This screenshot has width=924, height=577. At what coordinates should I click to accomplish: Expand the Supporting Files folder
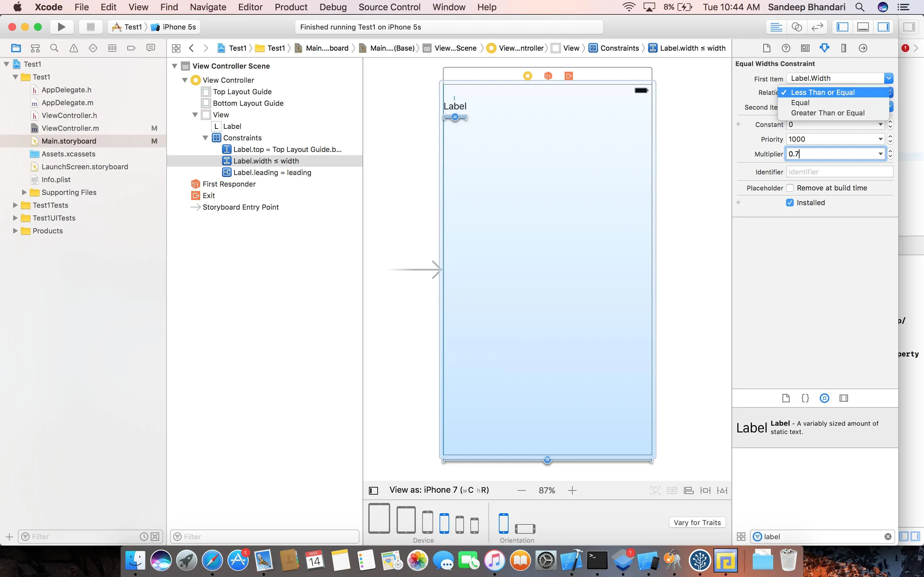[24, 192]
